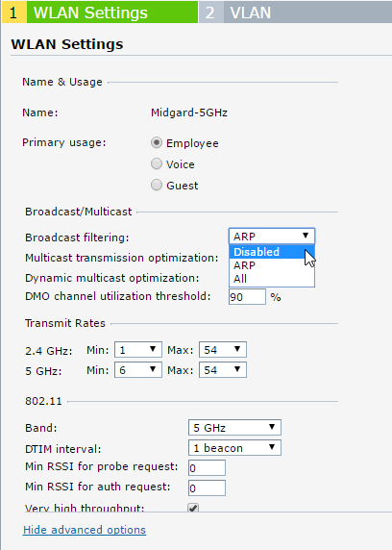Viewport: 392px width, 550px height.
Task: Expand the 5 GHz Max rate dropdown
Action: tap(223, 370)
